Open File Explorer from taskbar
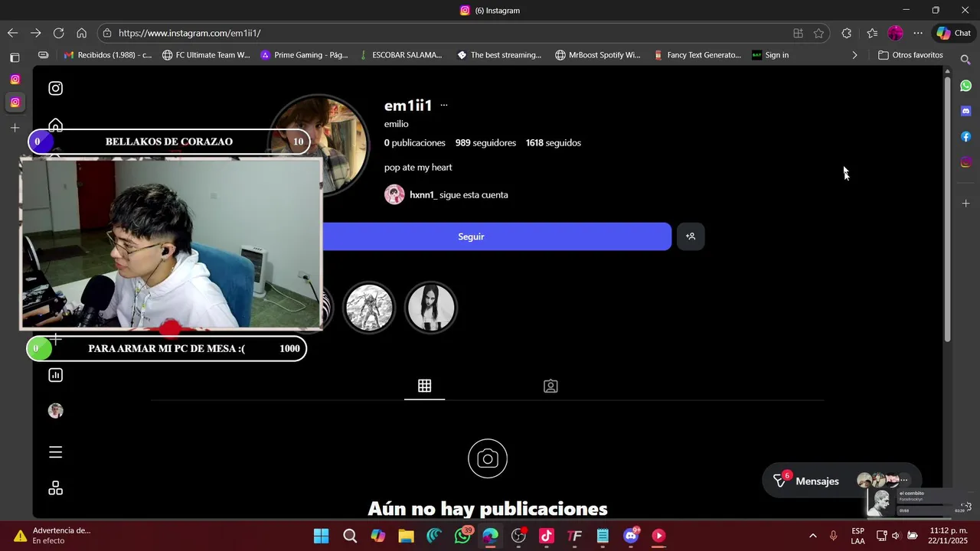This screenshot has height=551, width=980. 406,536
